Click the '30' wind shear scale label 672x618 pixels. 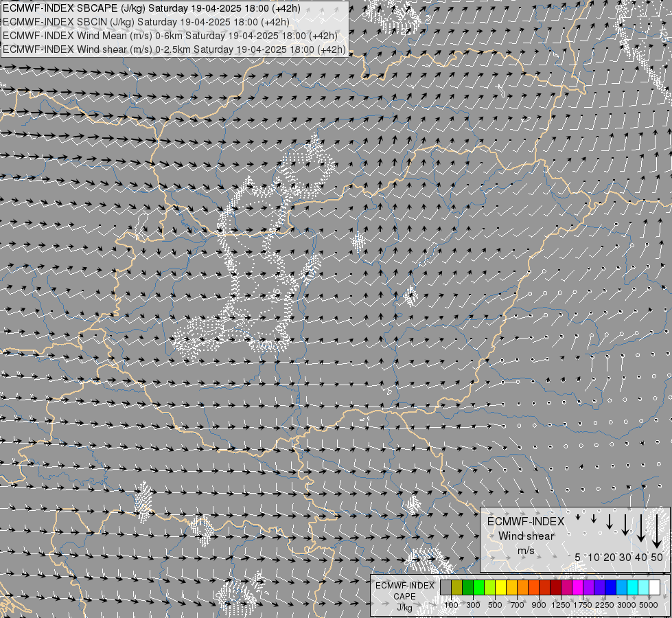[625, 557]
